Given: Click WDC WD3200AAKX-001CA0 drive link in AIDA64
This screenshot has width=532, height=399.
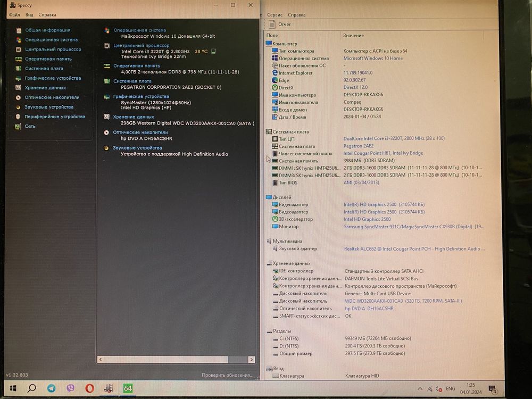Looking at the screenshot, I should [403, 301].
